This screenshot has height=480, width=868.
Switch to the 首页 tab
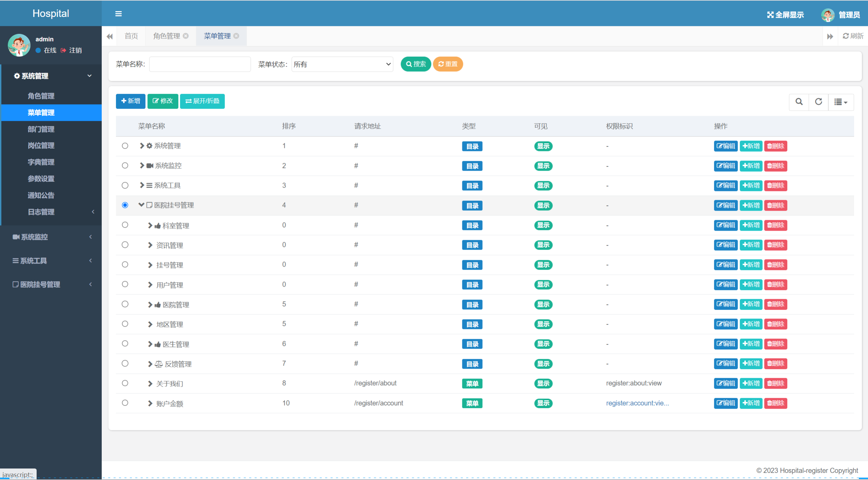coord(131,36)
